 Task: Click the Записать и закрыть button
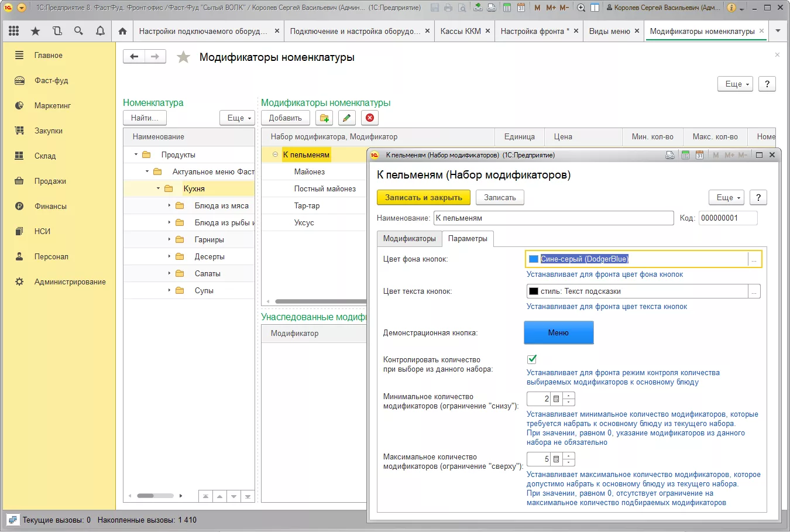click(x=424, y=197)
